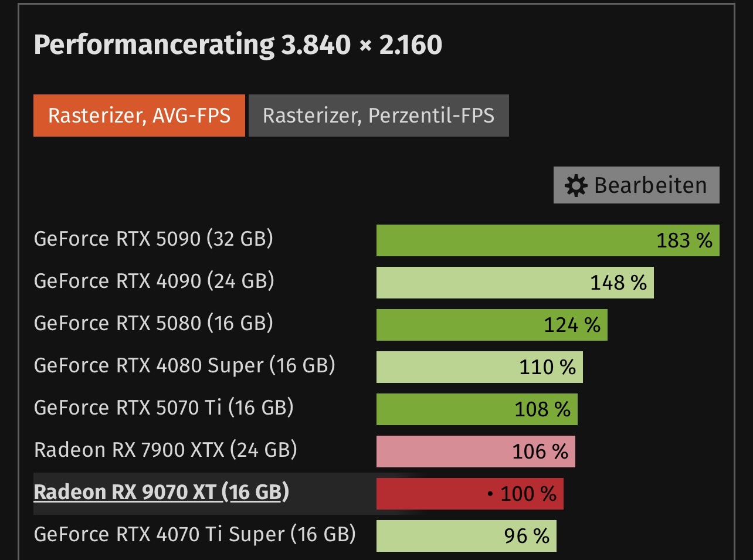Screen dimensions: 753x560
Task: Select the RTX 5070 Ti 108 % bar
Action: click(x=476, y=409)
